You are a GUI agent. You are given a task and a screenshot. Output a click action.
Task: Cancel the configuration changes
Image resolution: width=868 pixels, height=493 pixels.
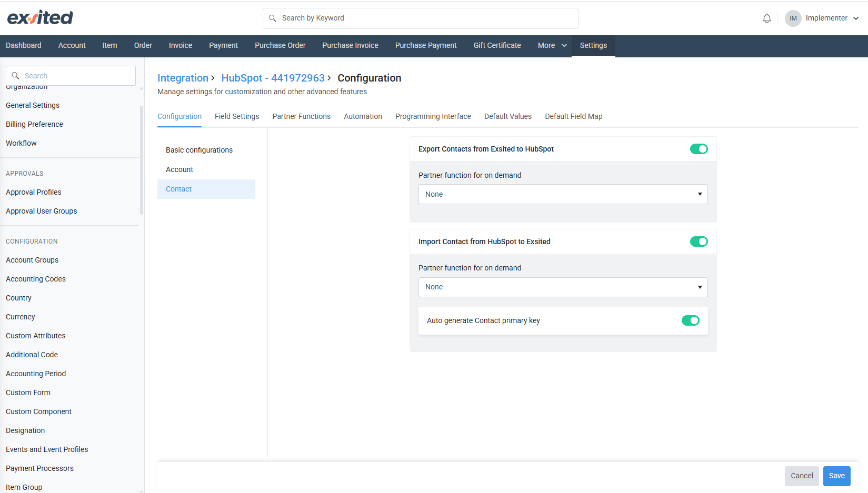point(802,476)
